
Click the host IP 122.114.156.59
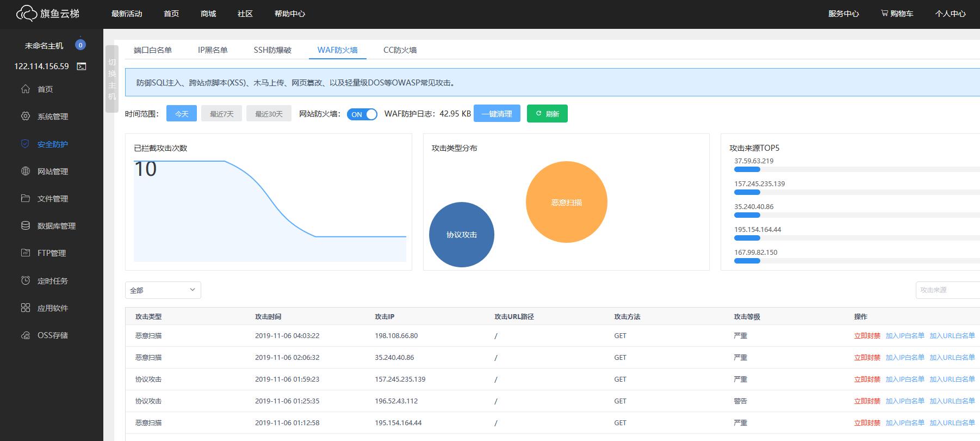tap(41, 66)
